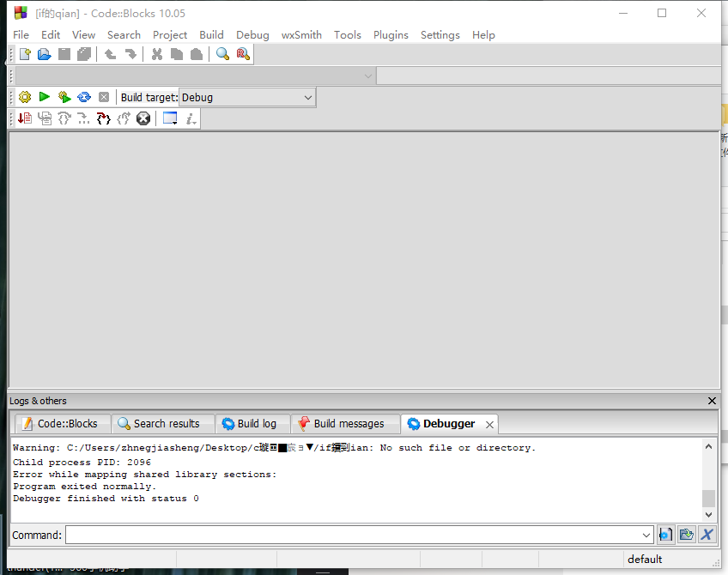Click the Paste icon
728x575 pixels.
(x=197, y=54)
